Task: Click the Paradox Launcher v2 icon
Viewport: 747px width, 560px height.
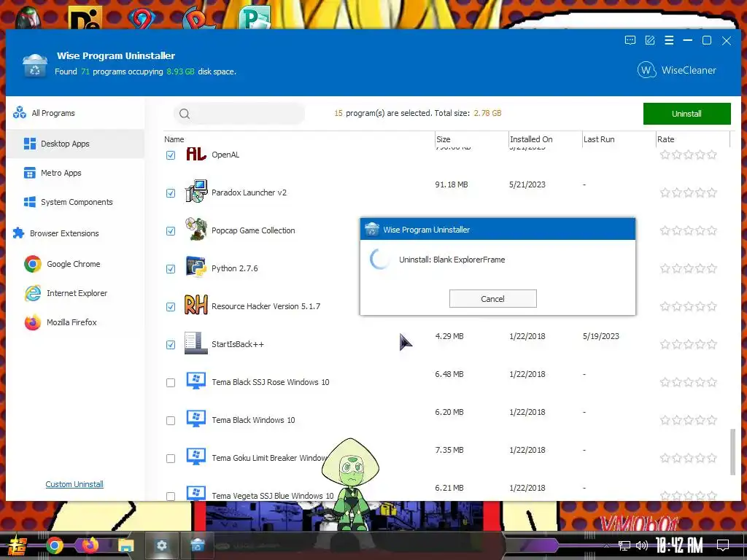Action: click(x=196, y=192)
